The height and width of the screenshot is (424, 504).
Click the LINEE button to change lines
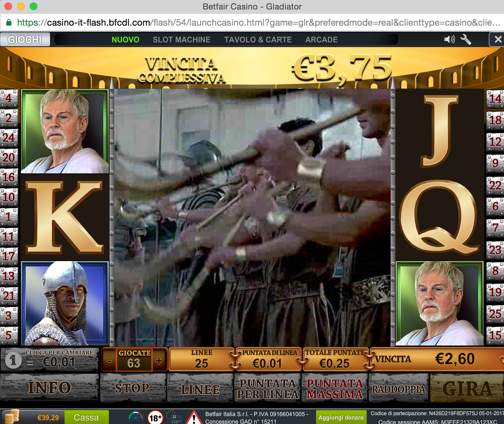[x=200, y=389]
